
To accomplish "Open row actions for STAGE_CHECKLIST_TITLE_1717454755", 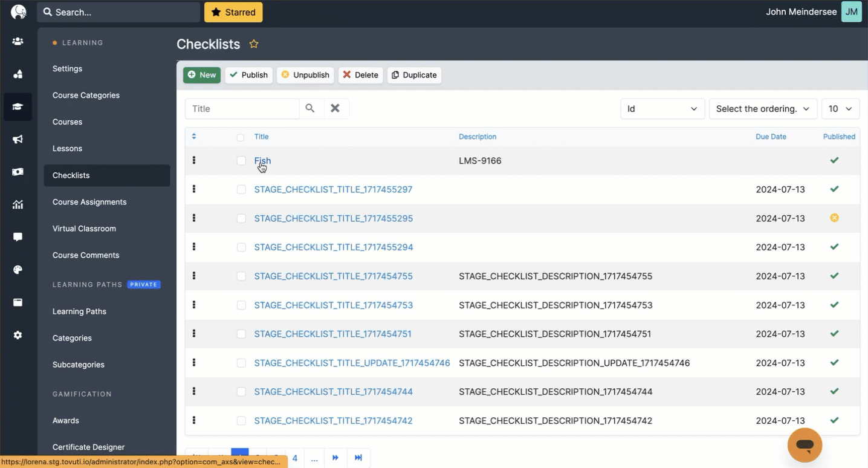I will click(194, 276).
